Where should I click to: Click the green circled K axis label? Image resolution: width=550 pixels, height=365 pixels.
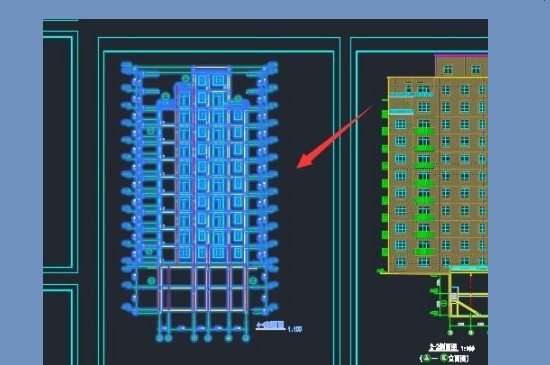coord(444,358)
